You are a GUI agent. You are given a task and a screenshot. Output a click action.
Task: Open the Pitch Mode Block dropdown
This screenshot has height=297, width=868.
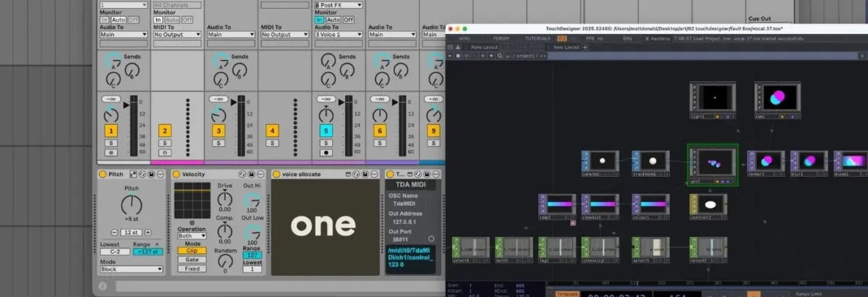(x=132, y=269)
